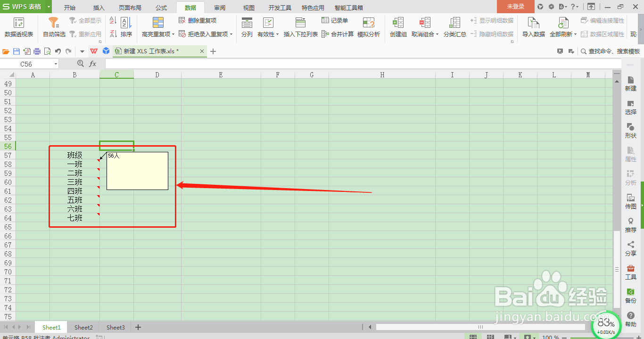This screenshot has height=339, width=644.
Task: Click the Remove Duplicates (删除重复项) button
Action: (x=198, y=21)
